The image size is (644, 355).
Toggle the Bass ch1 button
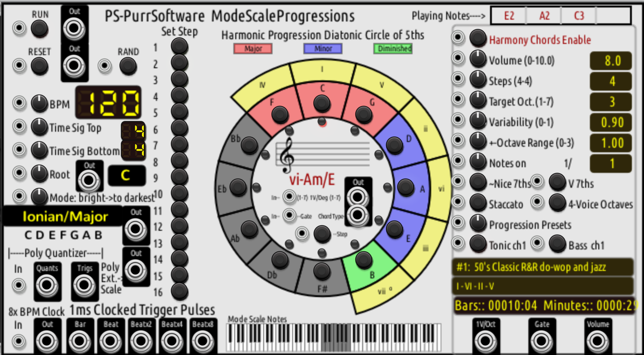tap(557, 243)
